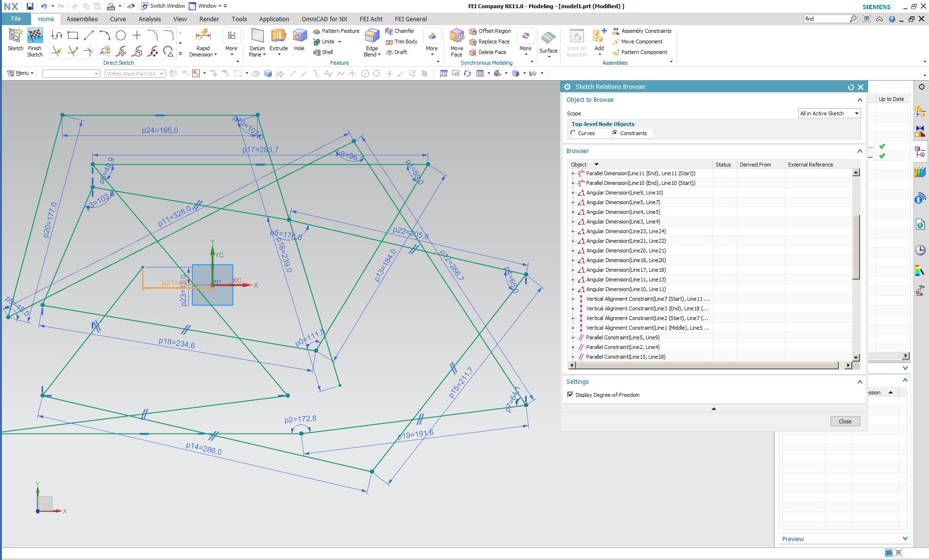Image resolution: width=929 pixels, height=560 pixels.
Task: Collapse the Browser section
Action: tap(859, 151)
